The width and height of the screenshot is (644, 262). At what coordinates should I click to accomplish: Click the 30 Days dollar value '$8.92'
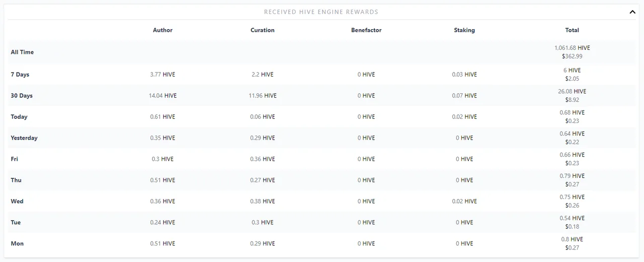click(x=572, y=100)
